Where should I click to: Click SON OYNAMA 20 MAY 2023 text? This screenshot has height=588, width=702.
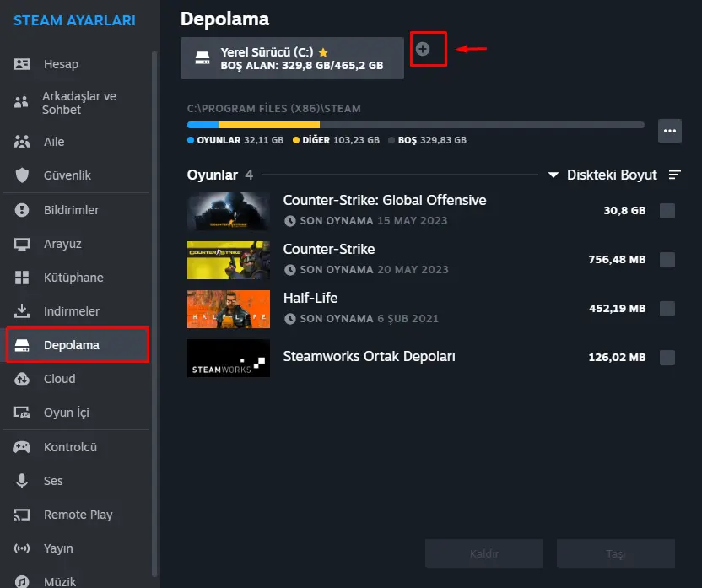pyautogui.click(x=374, y=269)
